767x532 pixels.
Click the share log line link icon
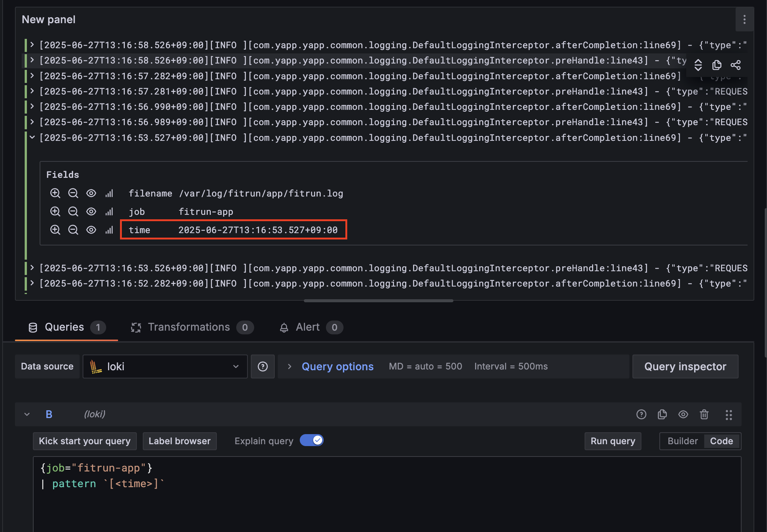[x=736, y=65]
